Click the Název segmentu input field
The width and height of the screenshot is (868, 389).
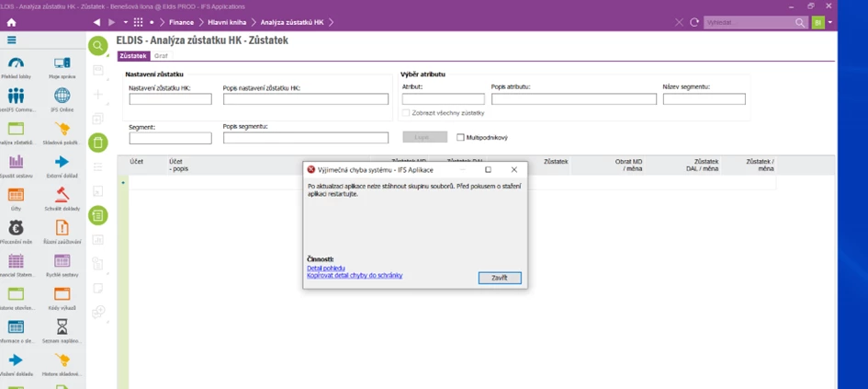(x=705, y=99)
